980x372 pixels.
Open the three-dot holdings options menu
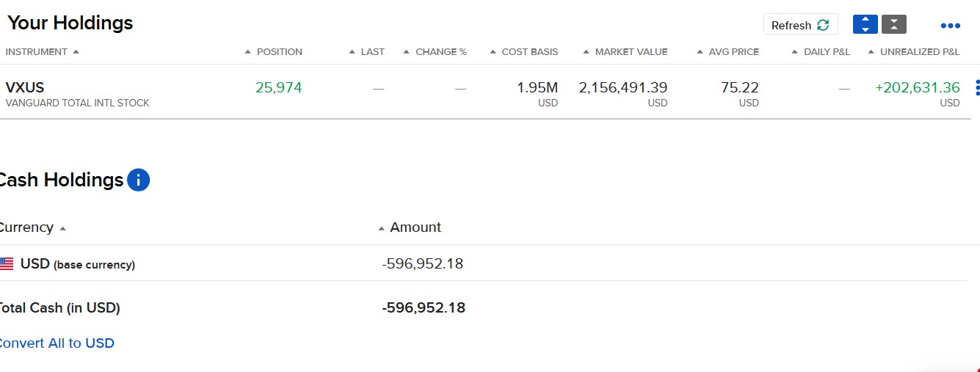[950, 26]
